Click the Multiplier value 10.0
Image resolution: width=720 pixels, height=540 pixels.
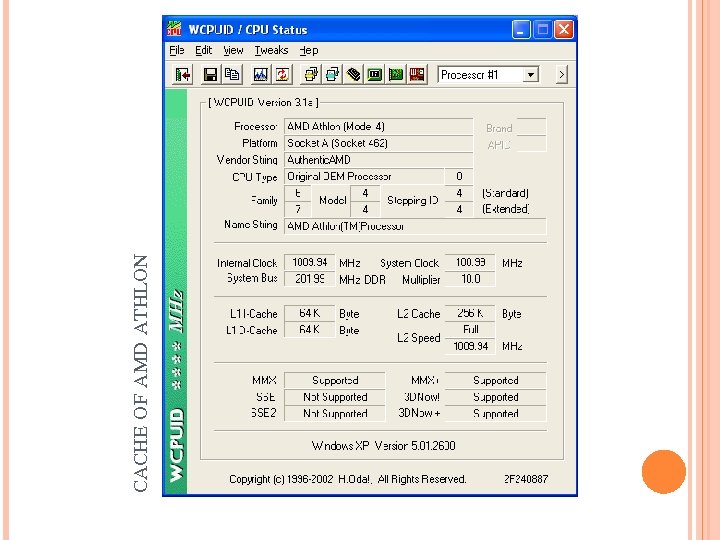click(x=470, y=279)
